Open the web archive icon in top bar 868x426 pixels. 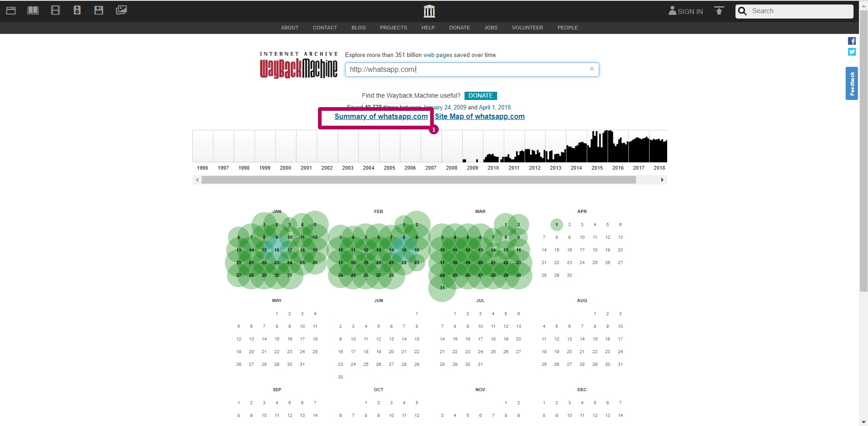coord(11,10)
